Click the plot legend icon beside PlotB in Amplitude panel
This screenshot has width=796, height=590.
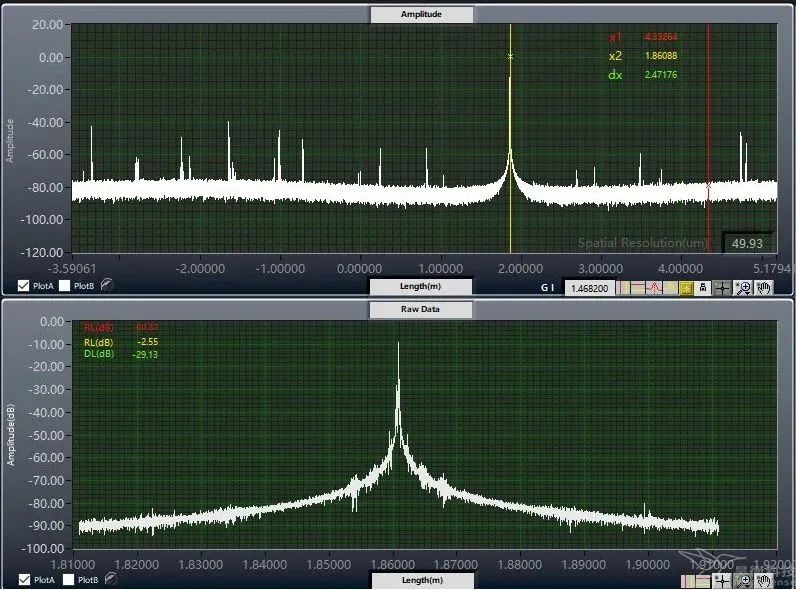tap(105, 285)
